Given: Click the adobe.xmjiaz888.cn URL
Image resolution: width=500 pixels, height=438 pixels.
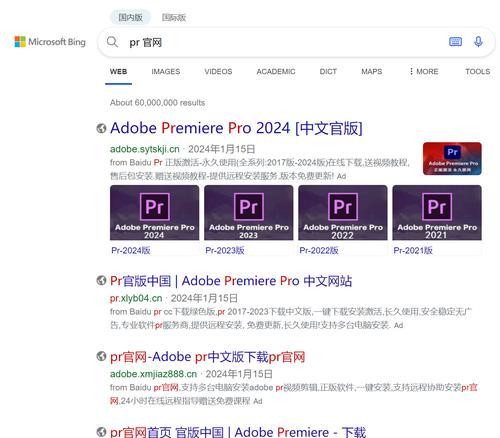Looking at the screenshot, I should (x=153, y=374).
